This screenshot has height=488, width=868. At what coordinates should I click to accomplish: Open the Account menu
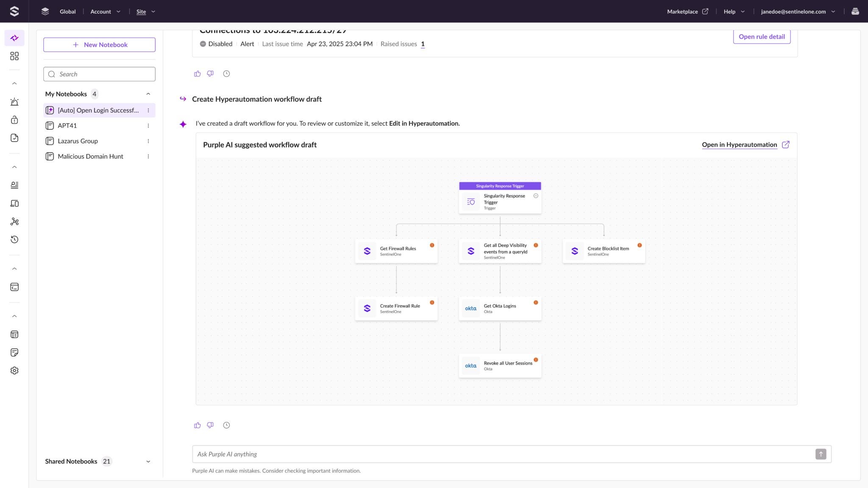tap(105, 11)
